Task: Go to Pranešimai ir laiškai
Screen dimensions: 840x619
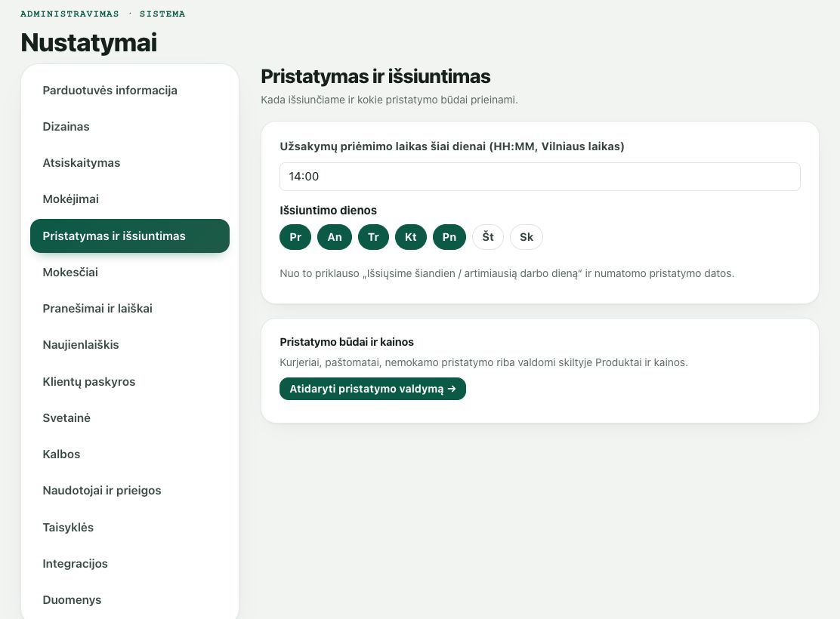Action: click(130, 309)
